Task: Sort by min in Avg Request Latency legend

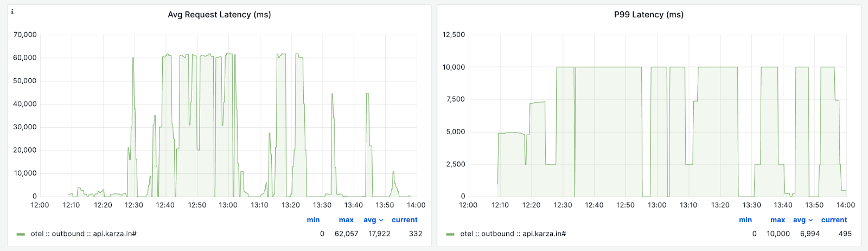Action: 313,220
